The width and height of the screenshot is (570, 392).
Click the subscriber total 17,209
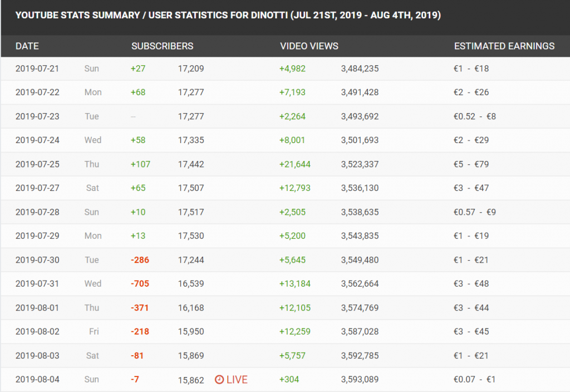click(x=191, y=68)
